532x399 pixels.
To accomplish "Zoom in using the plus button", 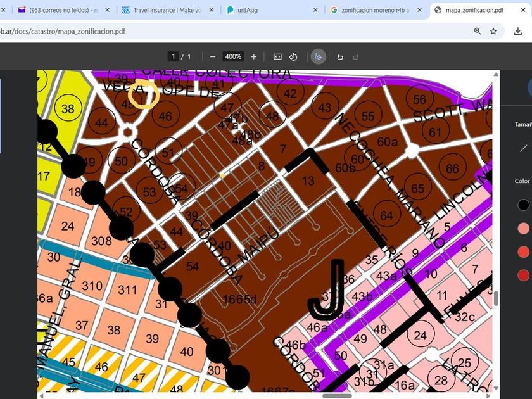I will click(x=254, y=56).
